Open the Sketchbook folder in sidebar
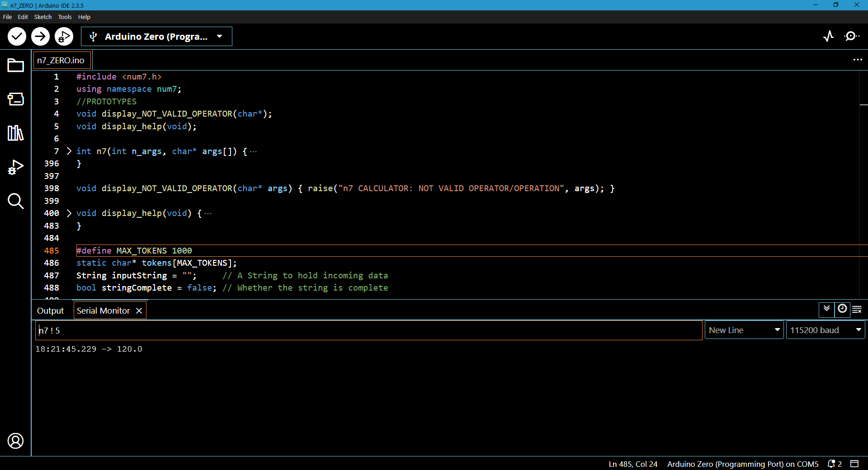The width and height of the screenshot is (868, 470). pyautogui.click(x=15, y=66)
